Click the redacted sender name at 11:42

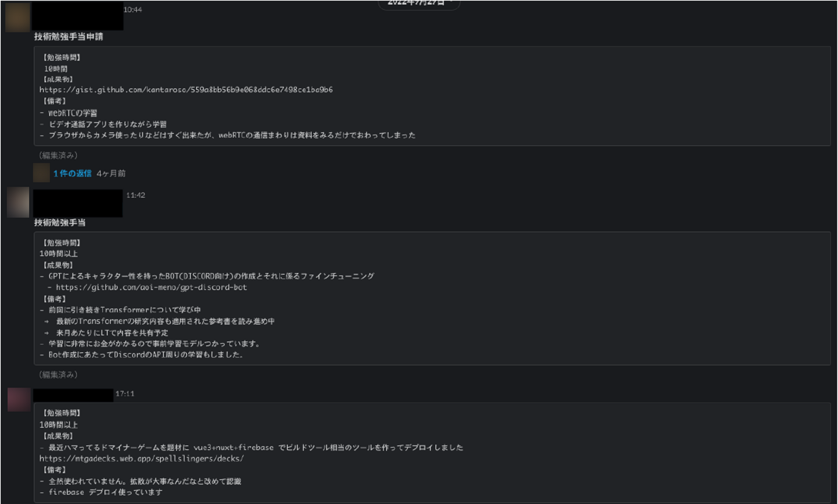tap(77, 203)
